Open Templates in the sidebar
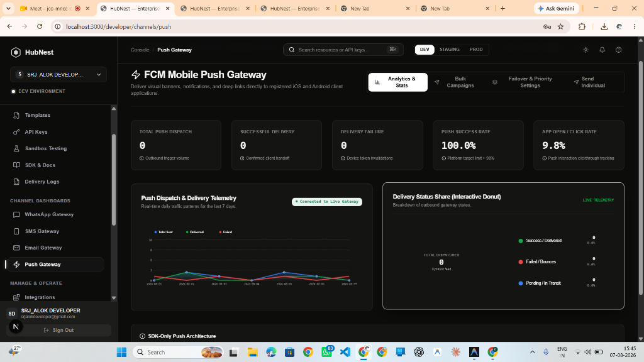 pyautogui.click(x=37, y=116)
